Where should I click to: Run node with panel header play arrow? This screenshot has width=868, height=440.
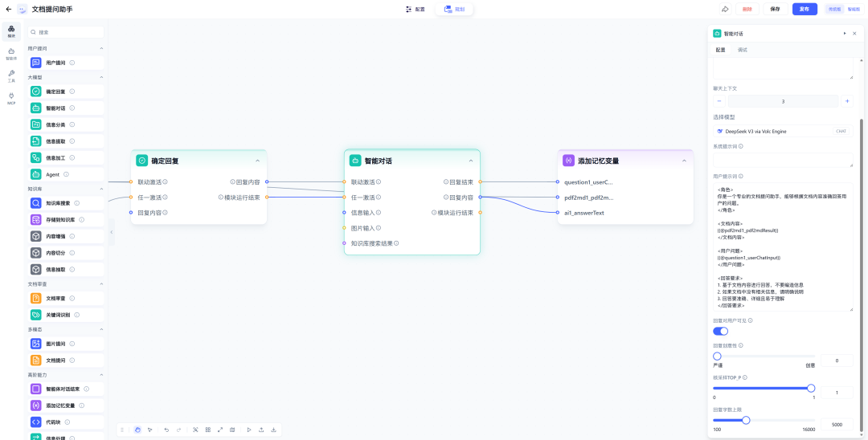tap(845, 34)
